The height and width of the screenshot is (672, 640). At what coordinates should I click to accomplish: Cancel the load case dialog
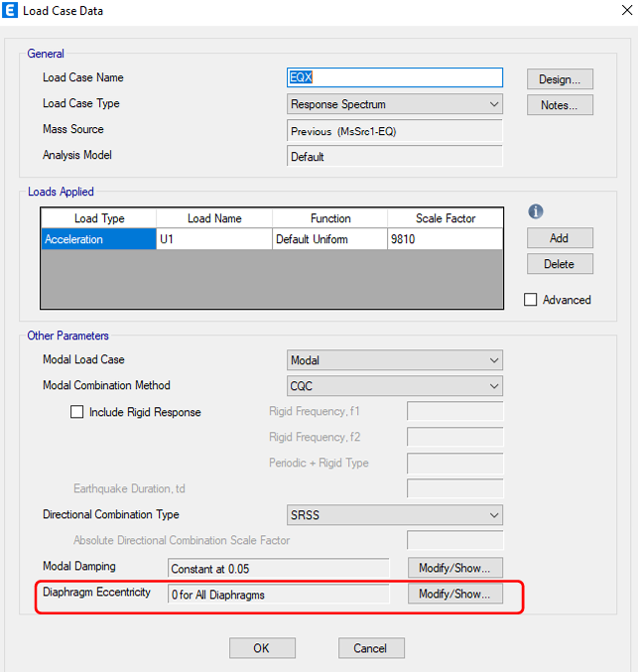(370, 648)
